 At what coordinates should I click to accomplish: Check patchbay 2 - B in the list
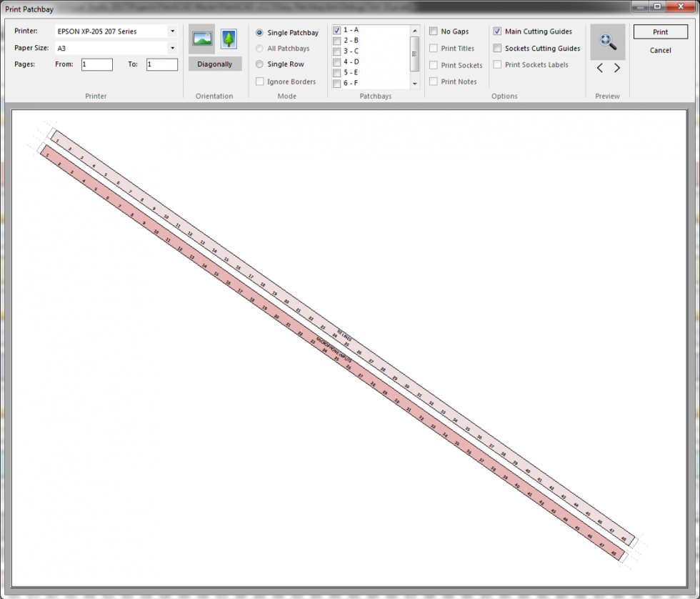(336, 40)
